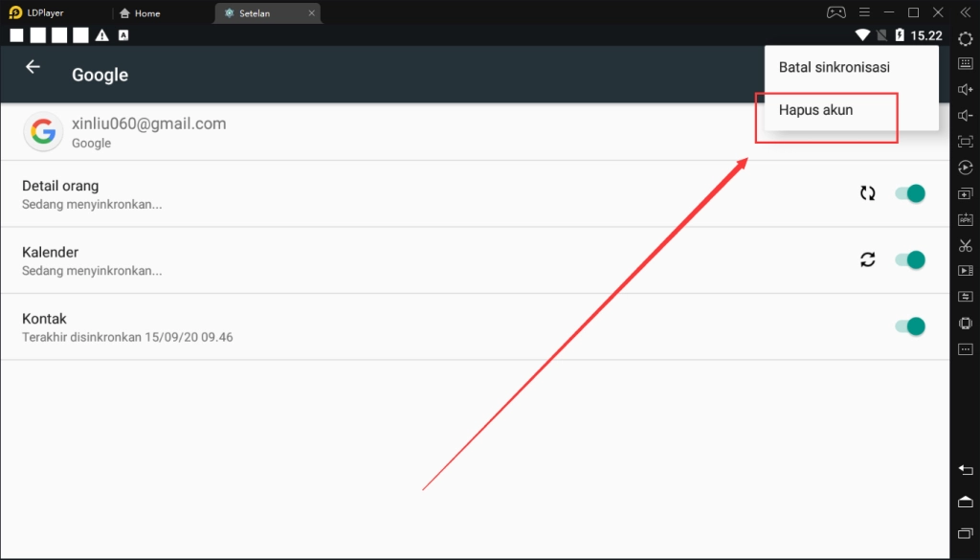The height and width of the screenshot is (560, 980).
Task: Click the keyboard A notification icon
Action: pos(123,35)
